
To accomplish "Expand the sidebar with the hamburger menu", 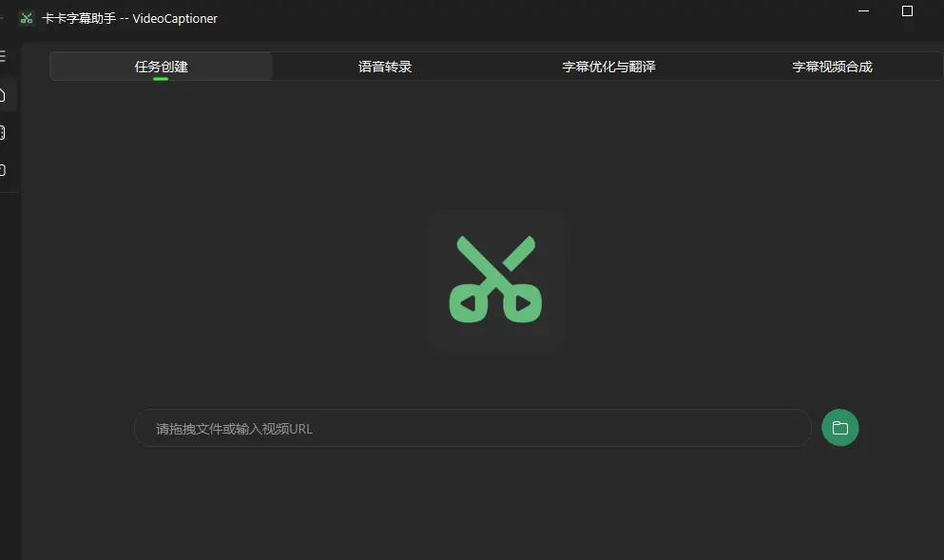I will pos(3,56).
